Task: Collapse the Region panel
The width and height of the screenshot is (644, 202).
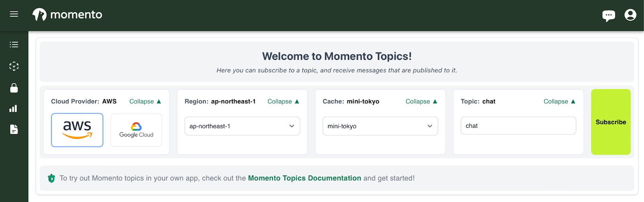Action: tap(283, 102)
